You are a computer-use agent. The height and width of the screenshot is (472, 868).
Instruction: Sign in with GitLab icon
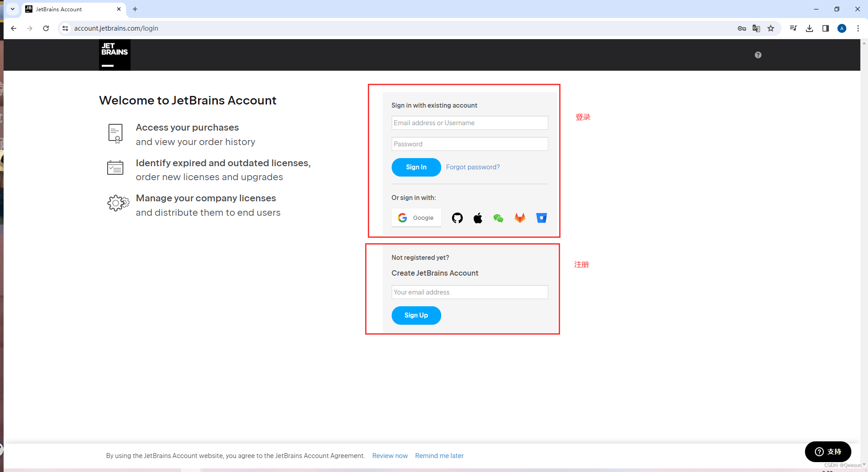(x=520, y=218)
